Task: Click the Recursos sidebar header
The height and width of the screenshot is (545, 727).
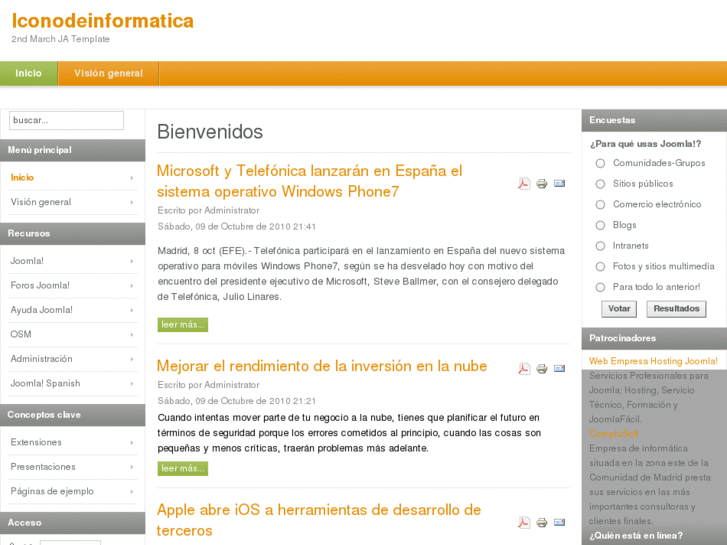Action: (x=72, y=234)
